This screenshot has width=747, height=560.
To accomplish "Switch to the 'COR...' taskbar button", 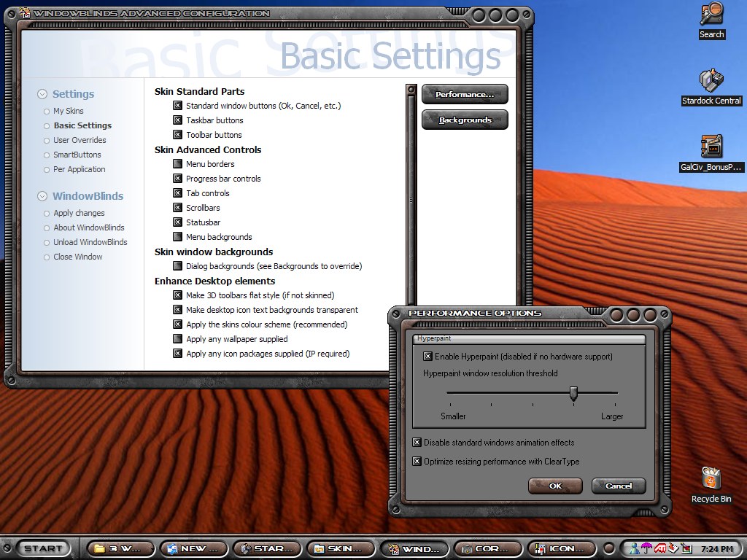I will click(x=488, y=548).
